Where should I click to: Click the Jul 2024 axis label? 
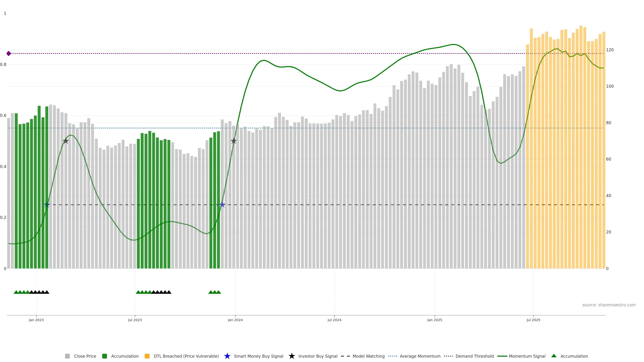pos(334,320)
